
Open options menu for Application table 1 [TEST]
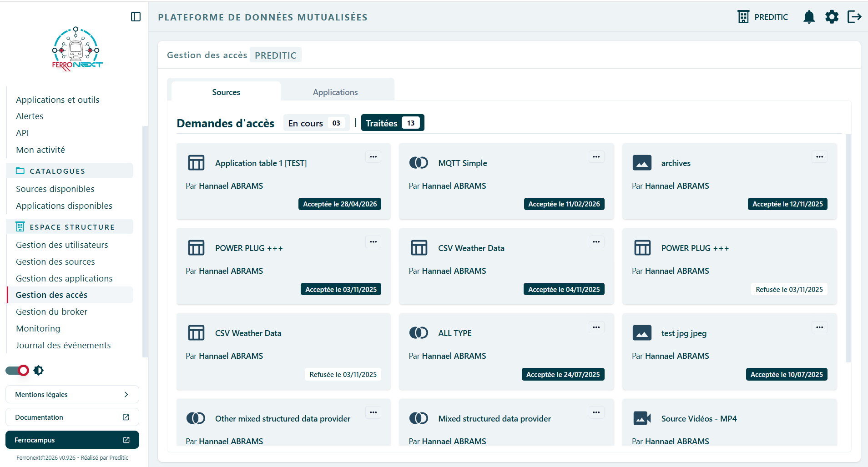pos(373,157)
